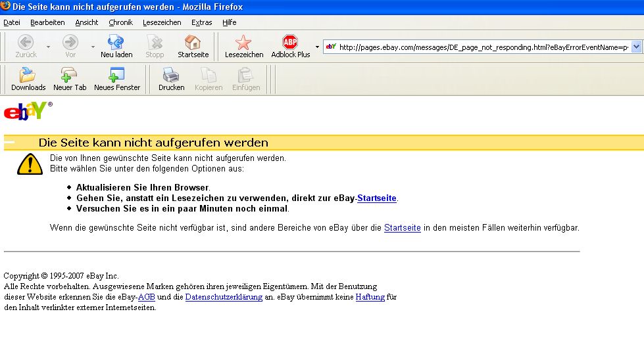
Task: Open the Ansicht menu
Action: click(87, 22)
